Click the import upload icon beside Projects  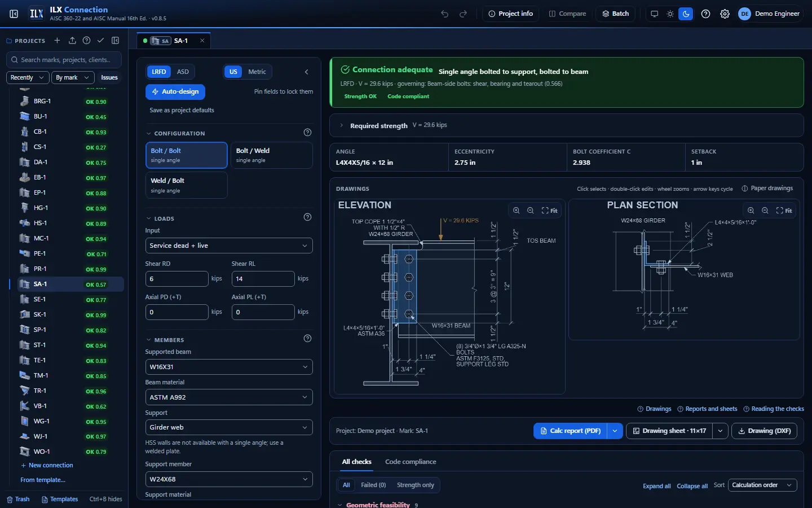tap(72, 41)
